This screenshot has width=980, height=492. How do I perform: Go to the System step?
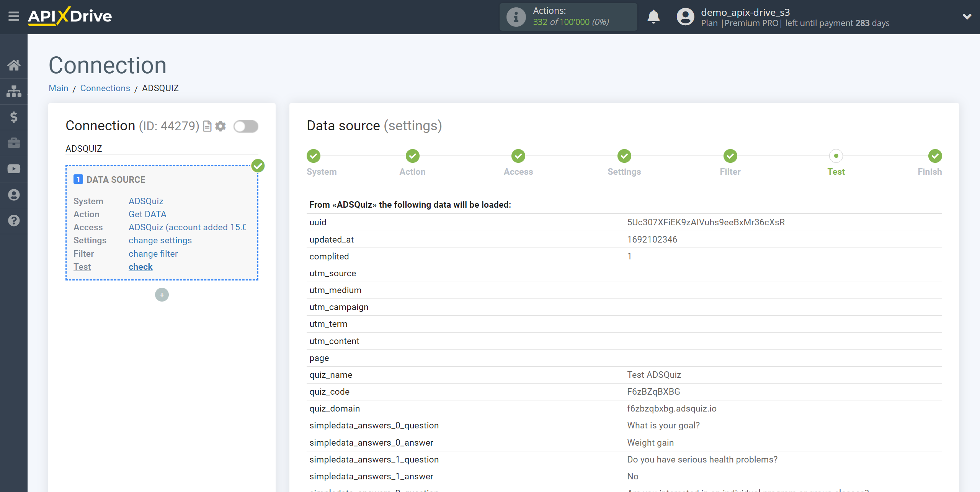[x=314, y=156]
